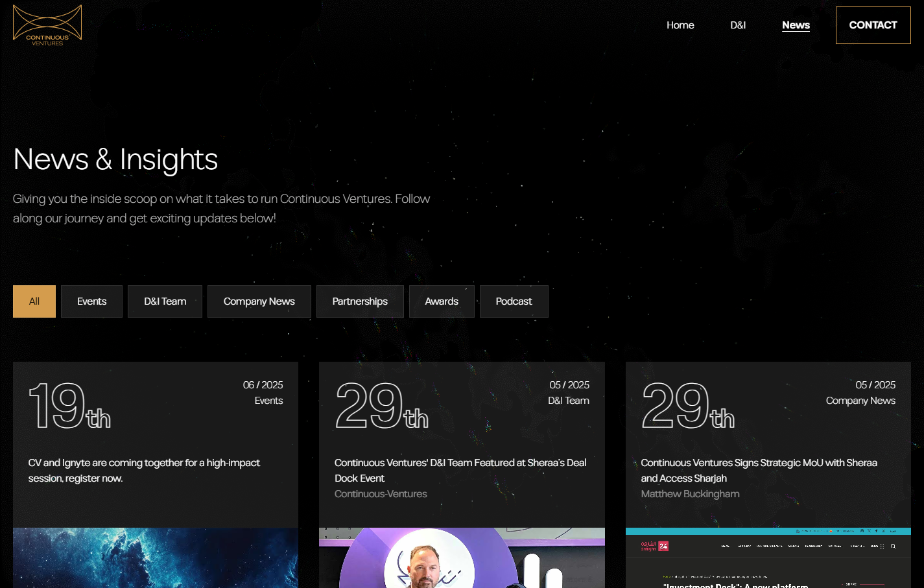Click the Matthew Buckingham author name

pos(690,494)
